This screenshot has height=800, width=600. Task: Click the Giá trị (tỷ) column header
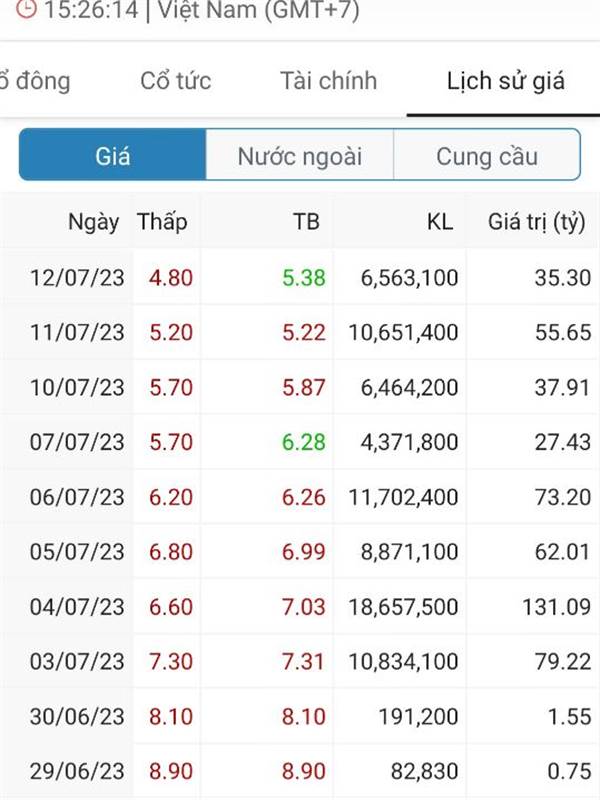[536, 222]
